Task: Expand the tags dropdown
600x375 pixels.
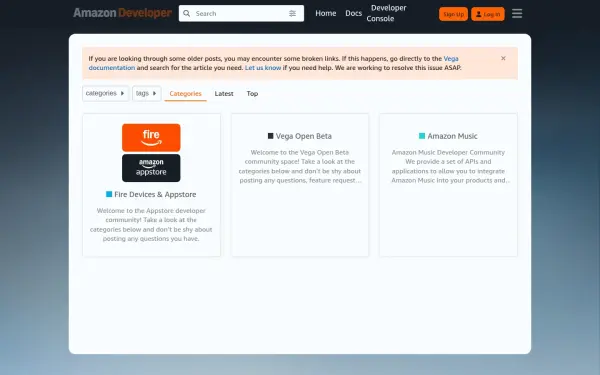Action: (x=147, y=93)
